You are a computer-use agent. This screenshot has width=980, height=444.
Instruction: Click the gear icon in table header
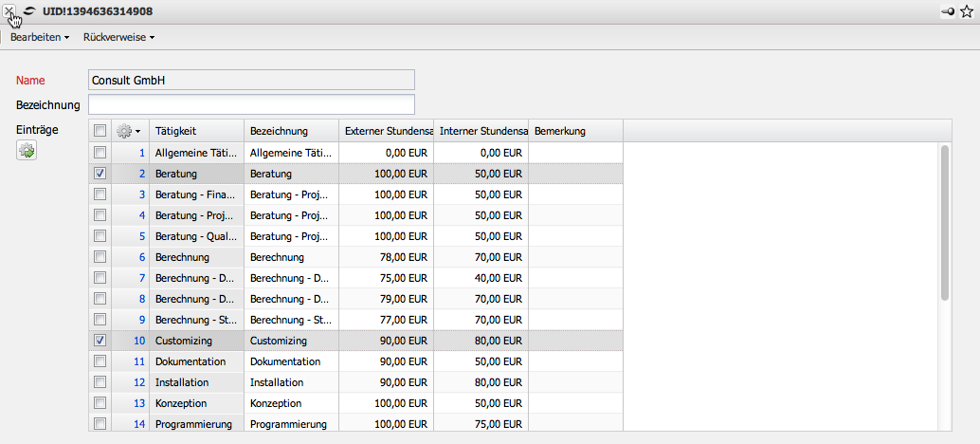tap(127, 131)
